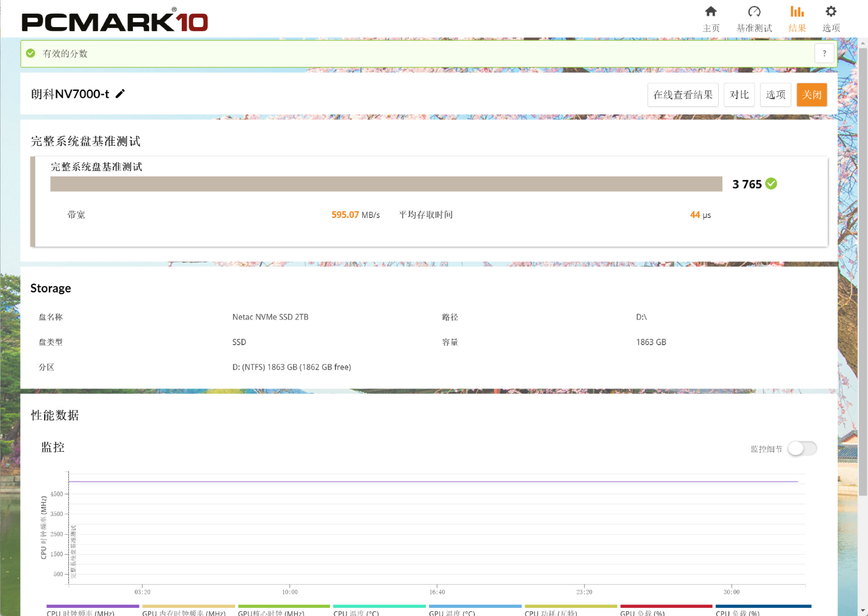Click the 盘名称 label

tap(51, 317)
